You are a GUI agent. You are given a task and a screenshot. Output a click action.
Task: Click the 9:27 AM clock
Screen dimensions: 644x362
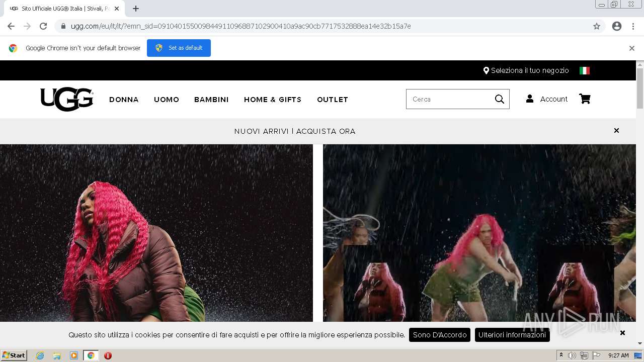(618, 355)
